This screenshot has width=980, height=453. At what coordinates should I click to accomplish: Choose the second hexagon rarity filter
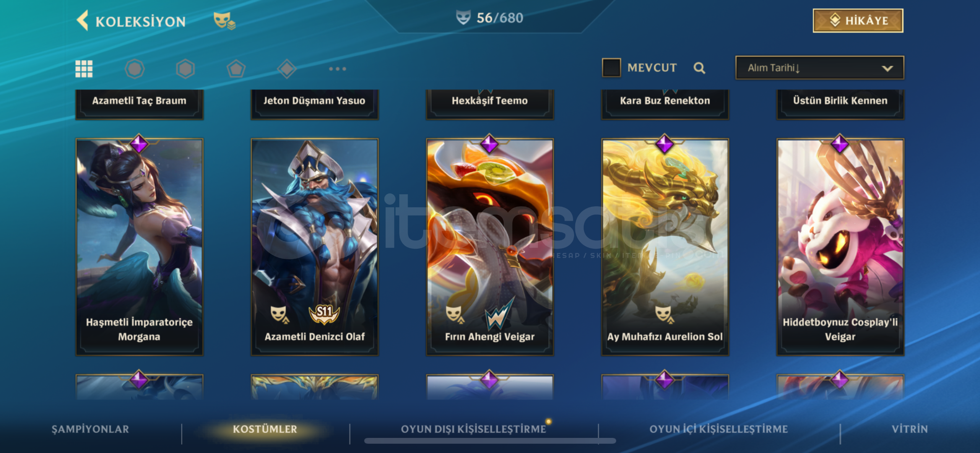[185, 69]
